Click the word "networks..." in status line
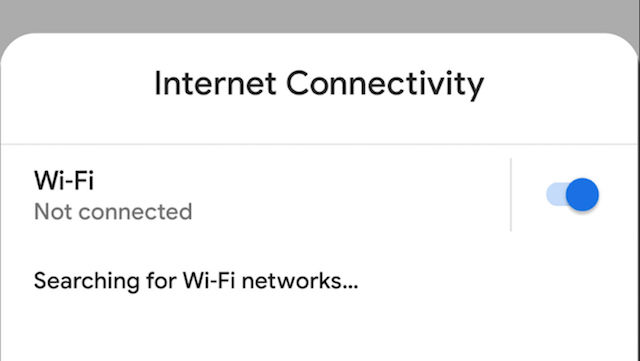The image size is (640, 361). tap(300, 281)
